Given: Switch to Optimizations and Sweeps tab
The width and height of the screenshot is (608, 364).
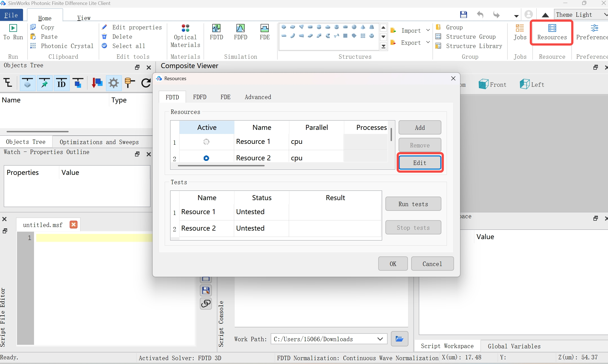Looking at the screenshot, I should [99, 142].
